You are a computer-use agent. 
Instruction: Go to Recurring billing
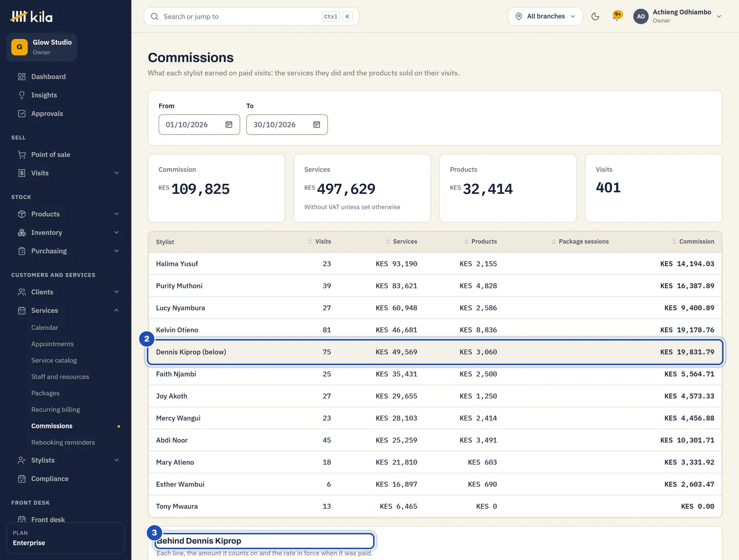coord(55,409)
